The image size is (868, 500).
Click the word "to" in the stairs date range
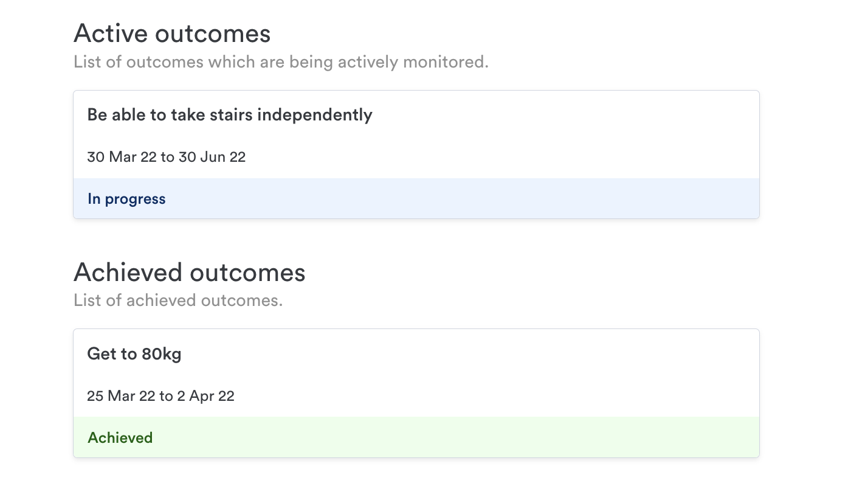tap(167, 157)
